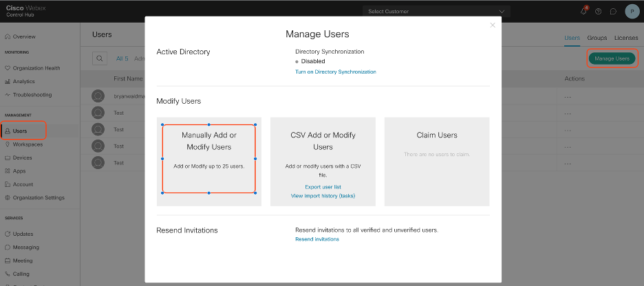This screenshot has height=286, width=644.
Task: Open the help question mark icon
Action: (x=598, y=12)
